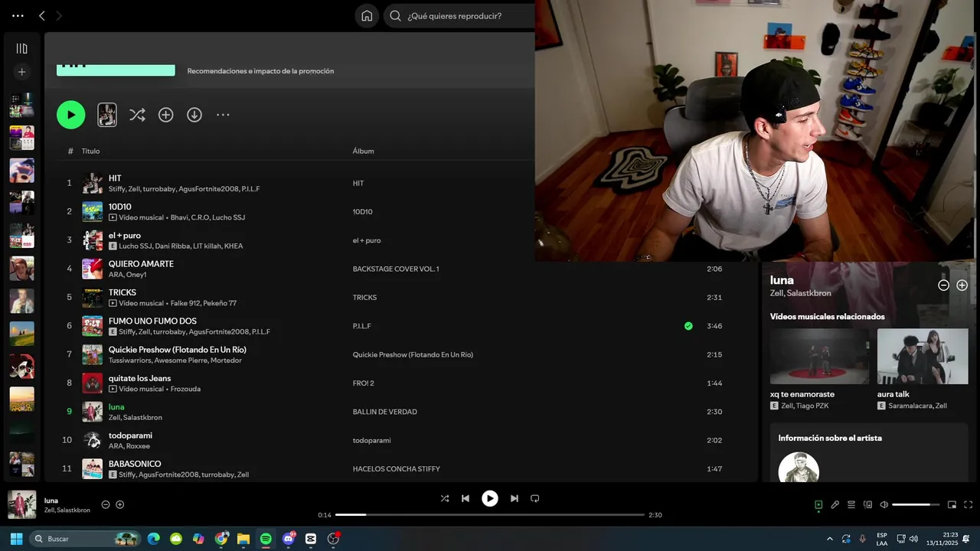Click the song progress bar
The image size is (980, 551).
click(490, 515)
